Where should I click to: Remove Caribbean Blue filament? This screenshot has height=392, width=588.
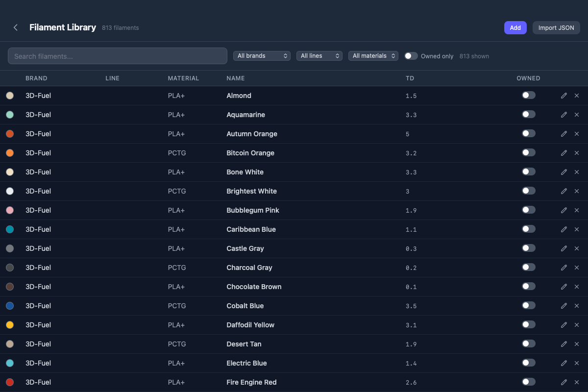tap(577, 229)
